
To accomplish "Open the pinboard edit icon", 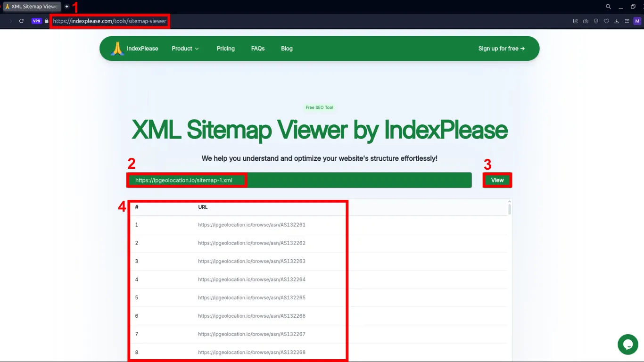I will [575, 21].
